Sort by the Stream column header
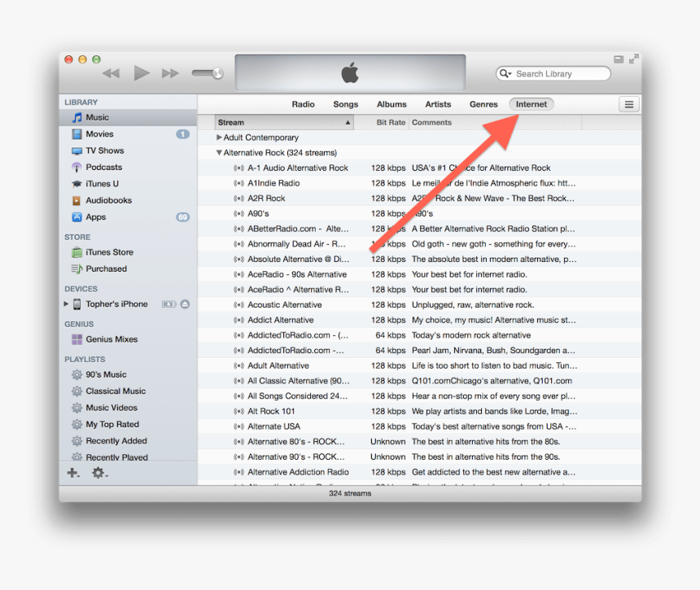This screenshot has width=700, height=590. coord(284,122)
